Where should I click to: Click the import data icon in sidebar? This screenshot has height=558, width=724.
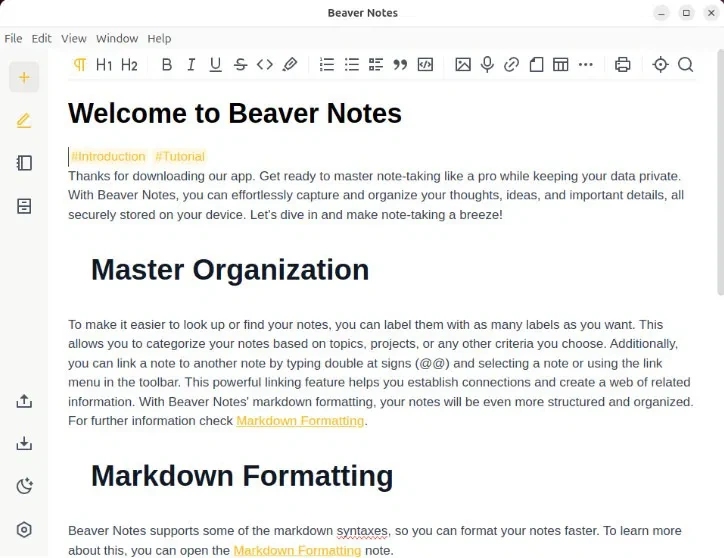(x=24, y=444)
